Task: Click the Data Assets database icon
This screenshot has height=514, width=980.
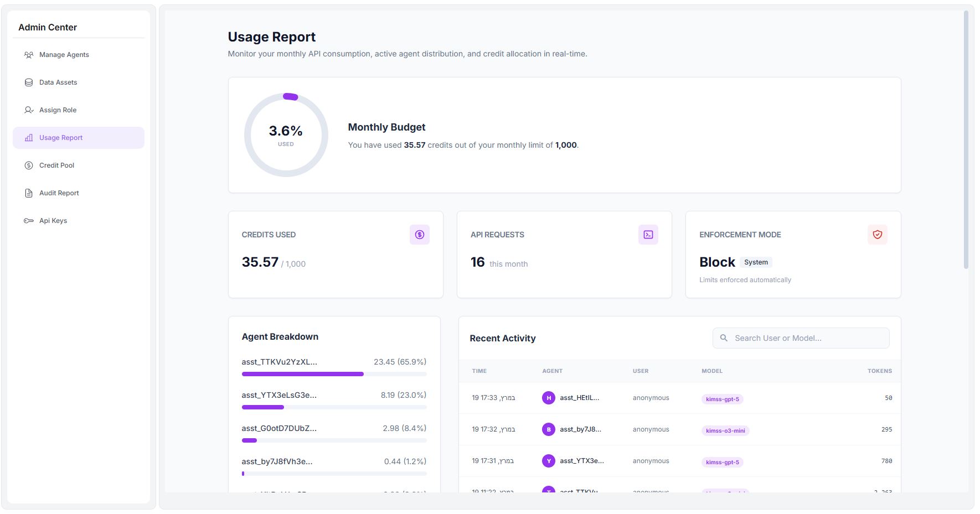Action: pos(28,82)
